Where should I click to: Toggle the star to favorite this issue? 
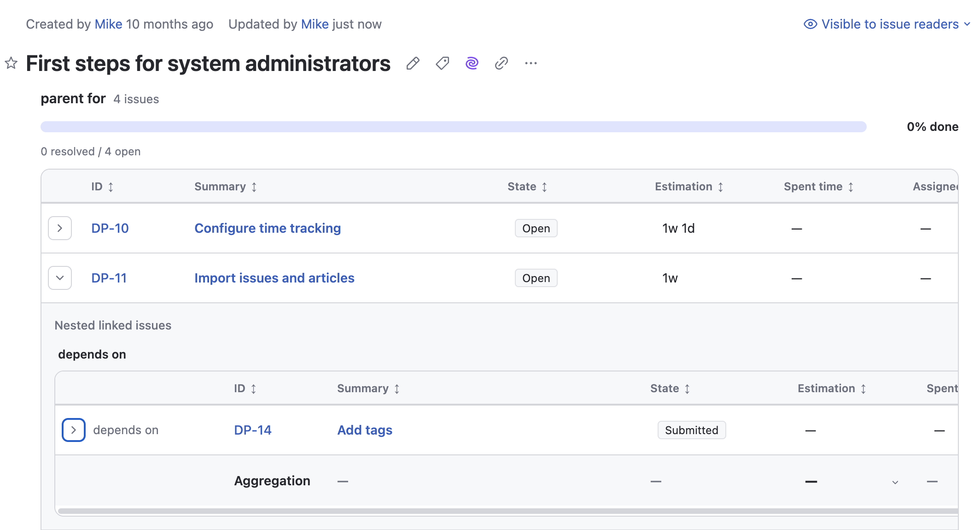point(10,63)
